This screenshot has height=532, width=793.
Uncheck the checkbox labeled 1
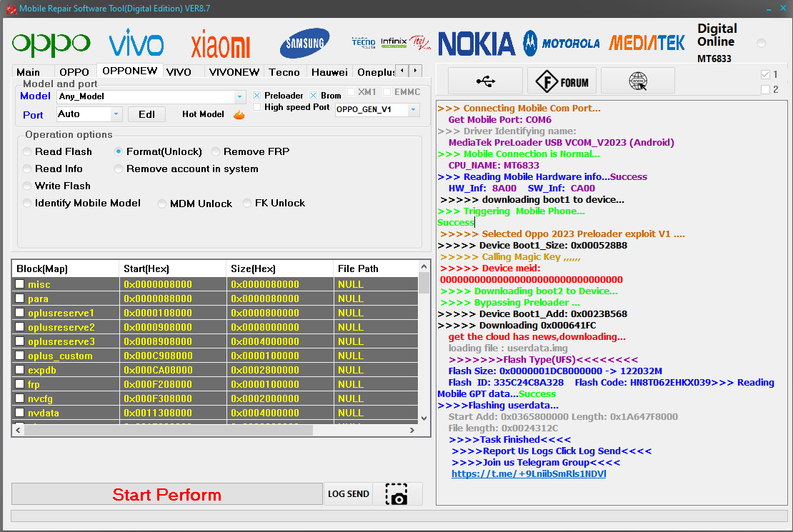[x=765, y=74]
